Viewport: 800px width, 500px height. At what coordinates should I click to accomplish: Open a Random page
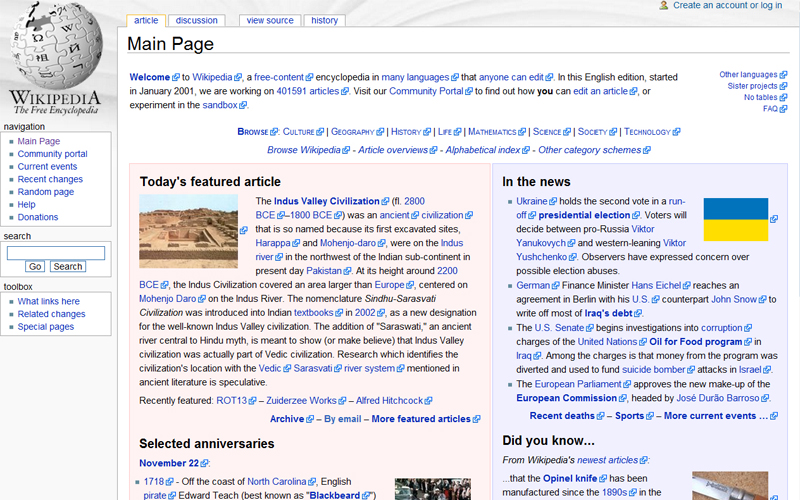click(46, 192)
